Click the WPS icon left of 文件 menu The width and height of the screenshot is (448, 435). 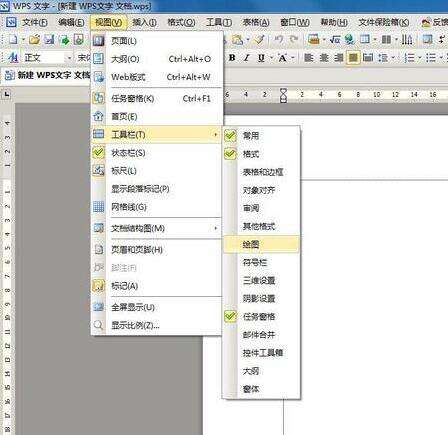click(11, 22)
